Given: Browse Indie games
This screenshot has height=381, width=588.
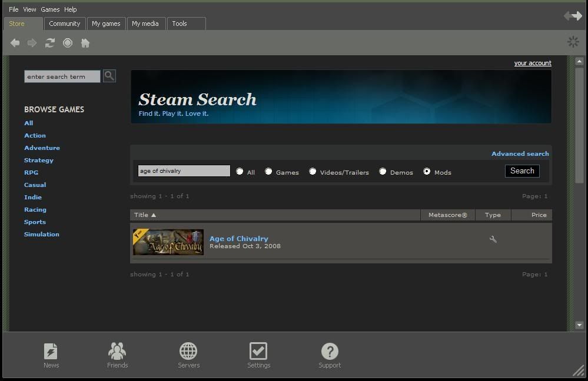Looking at the screenshot, I should coord(33,197).
